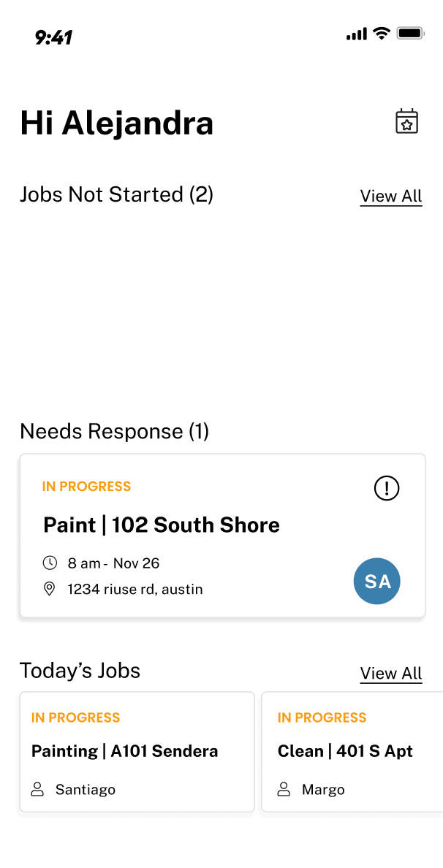The image size is (443, 868).
Task: Tap the Needs Response (1) heading
Action: coord(115,431)
